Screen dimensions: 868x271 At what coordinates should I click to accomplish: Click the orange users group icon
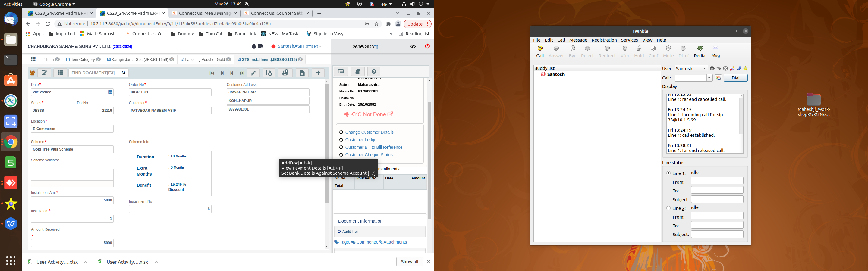click(x=32, y=73)
